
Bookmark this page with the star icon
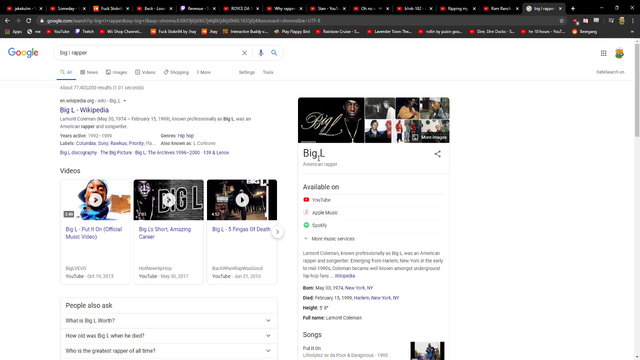562,20
